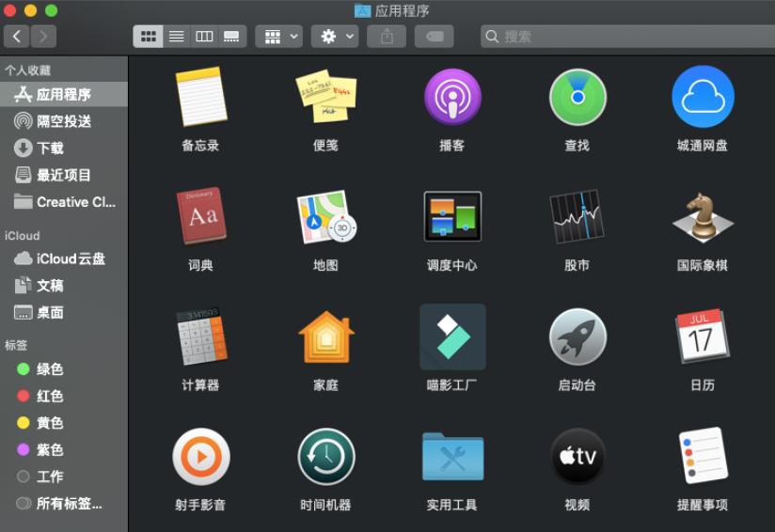The image size is (775, 532).
Task: Select 应用程序 in the sidebar
Action: coord(64,94)
